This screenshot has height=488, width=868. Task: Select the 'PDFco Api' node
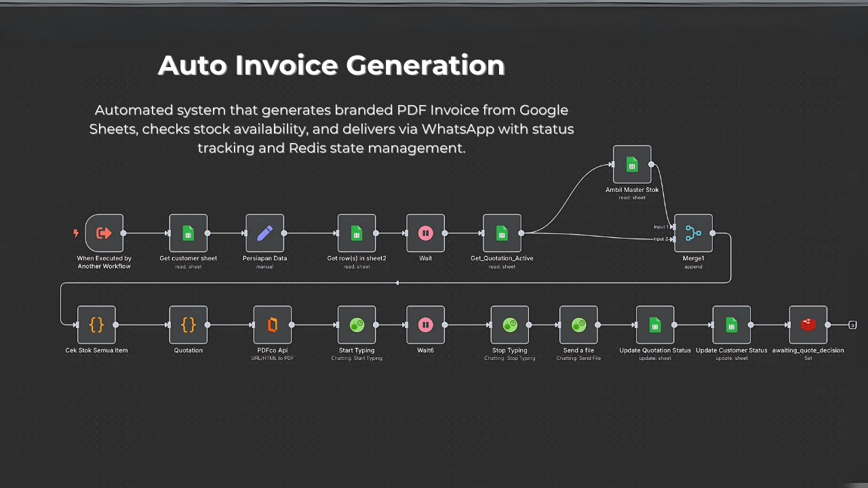pos(273,325)
